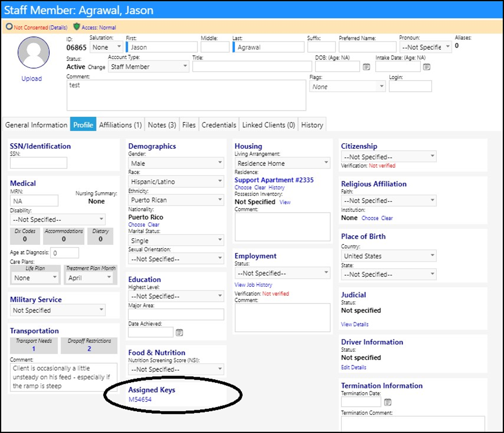
Task: Switch to the Files tab
Action: click(189, 125)
